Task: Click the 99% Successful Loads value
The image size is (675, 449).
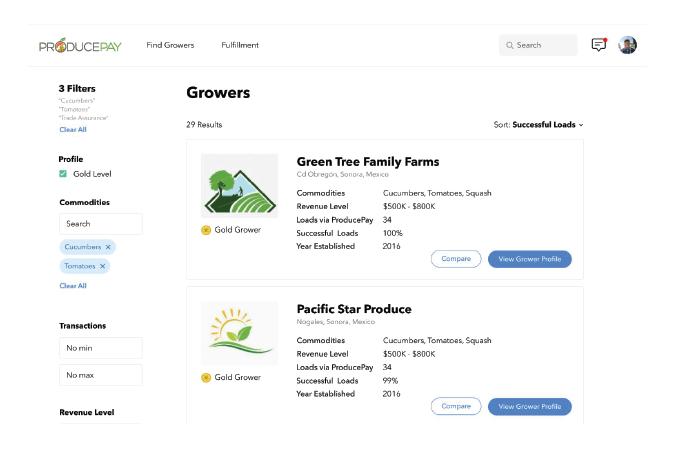Action: click(x=390, y=381)
